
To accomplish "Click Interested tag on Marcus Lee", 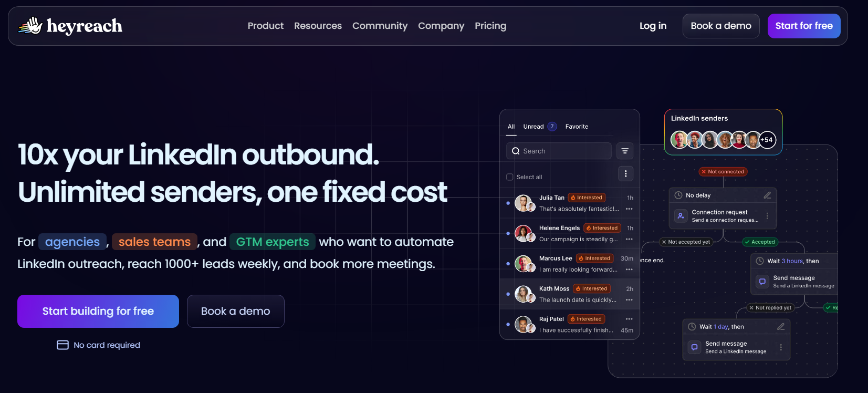I will pos(595,258).
